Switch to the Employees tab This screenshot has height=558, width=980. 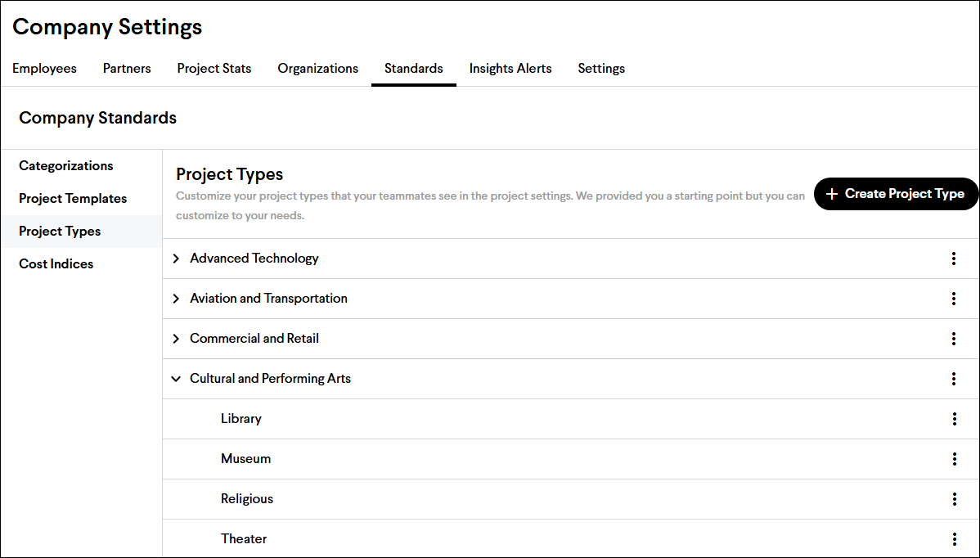click(44, 69)
